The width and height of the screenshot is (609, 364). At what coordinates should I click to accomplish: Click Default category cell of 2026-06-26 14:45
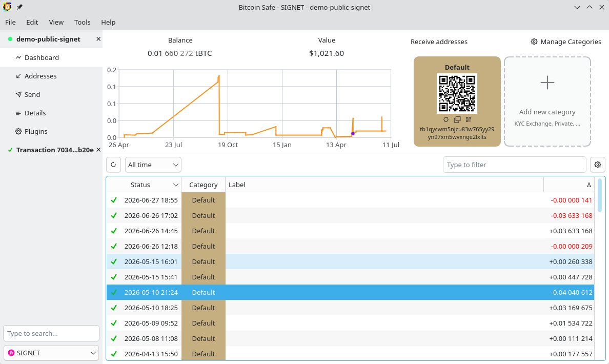point(203,231)
